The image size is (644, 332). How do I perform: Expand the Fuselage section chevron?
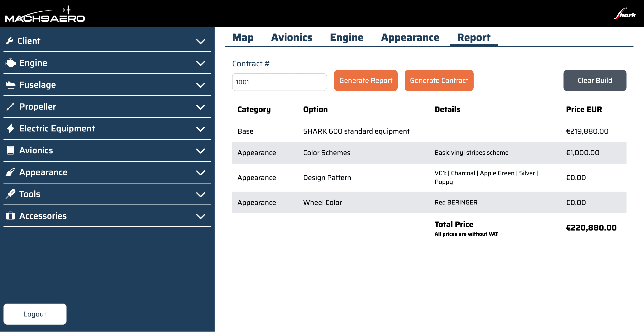200,85
